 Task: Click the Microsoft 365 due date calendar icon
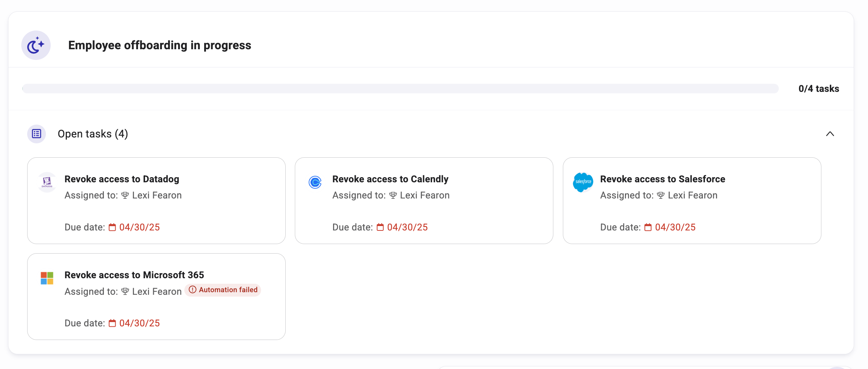point(112,323)
